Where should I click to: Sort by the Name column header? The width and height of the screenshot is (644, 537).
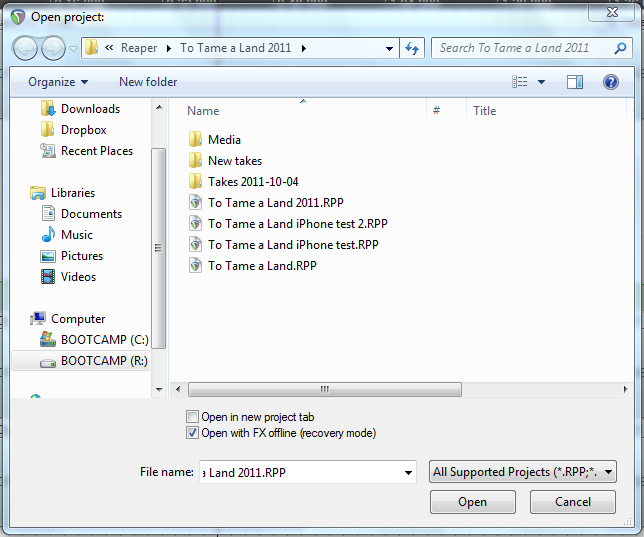(x=203, y=111)
